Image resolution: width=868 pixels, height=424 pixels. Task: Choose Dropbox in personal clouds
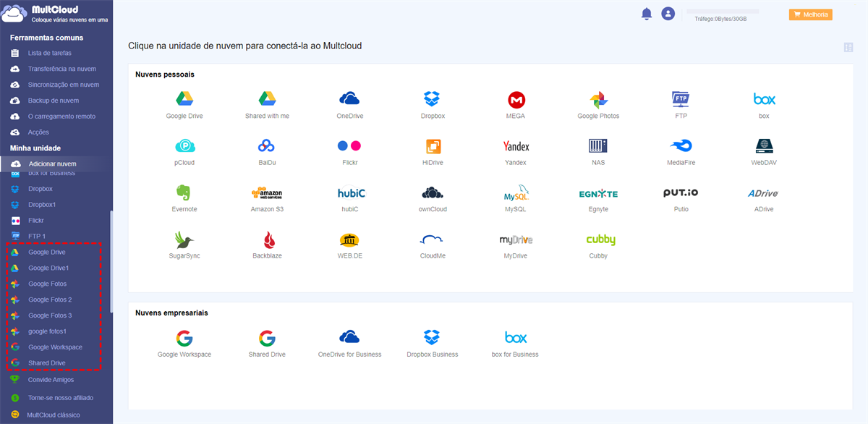point(433,105)
